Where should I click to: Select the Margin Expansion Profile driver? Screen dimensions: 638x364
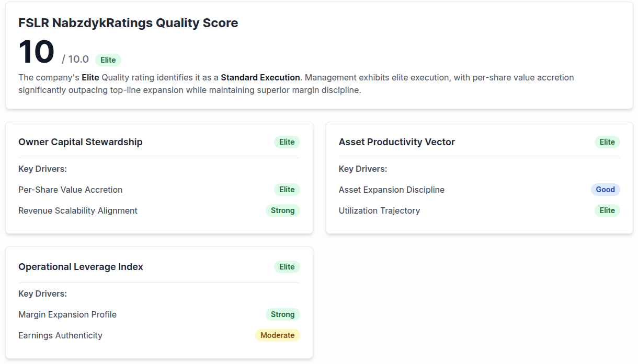(67, 314)
